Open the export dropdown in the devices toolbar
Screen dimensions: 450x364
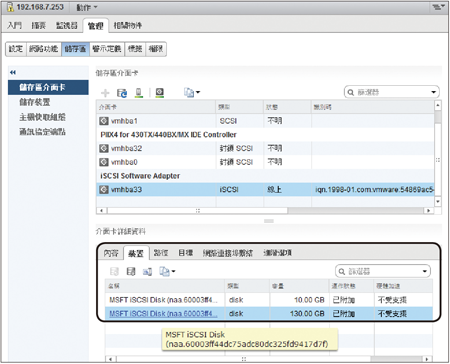(167, 272)
